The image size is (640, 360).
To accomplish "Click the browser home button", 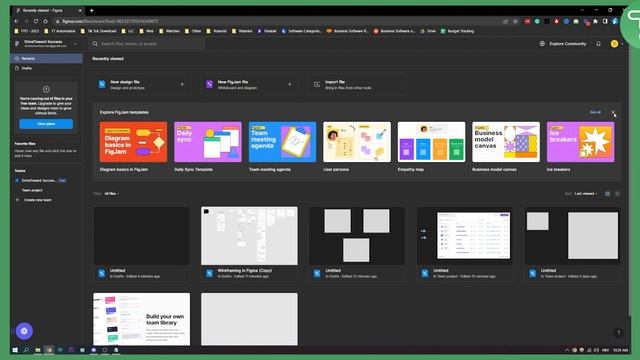I will coord(46,21).
